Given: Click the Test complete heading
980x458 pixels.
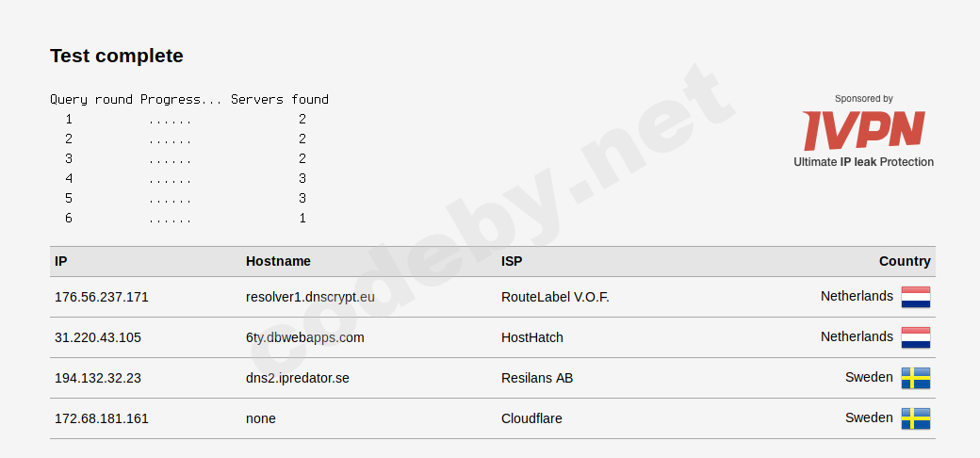Looking at the screenshot, I should 117,56.
